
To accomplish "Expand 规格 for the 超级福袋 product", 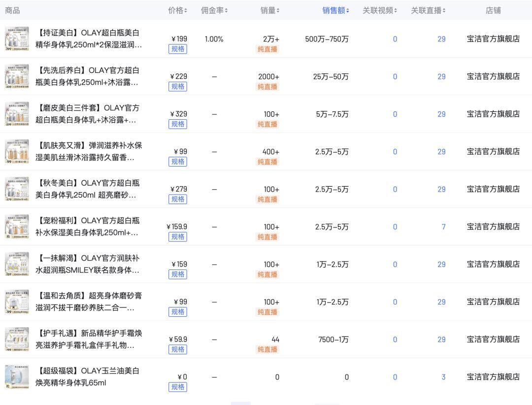I will tap(178, 387).
